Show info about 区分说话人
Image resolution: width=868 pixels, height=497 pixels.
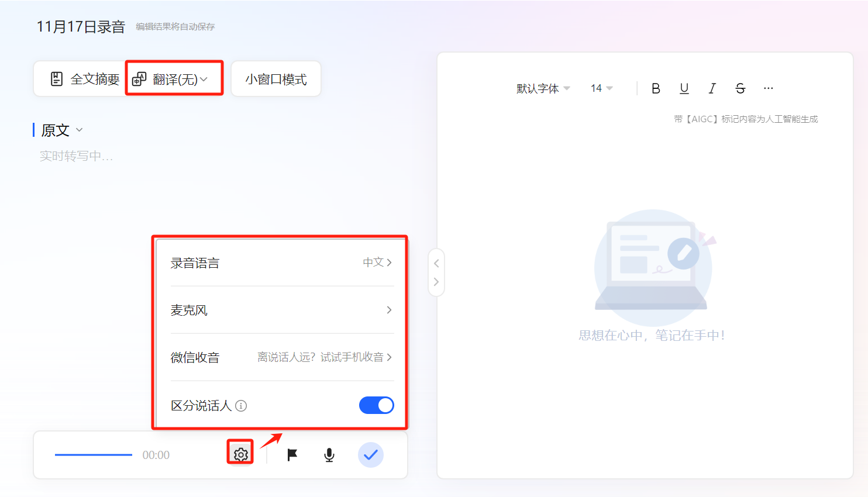tap(241, 406)
